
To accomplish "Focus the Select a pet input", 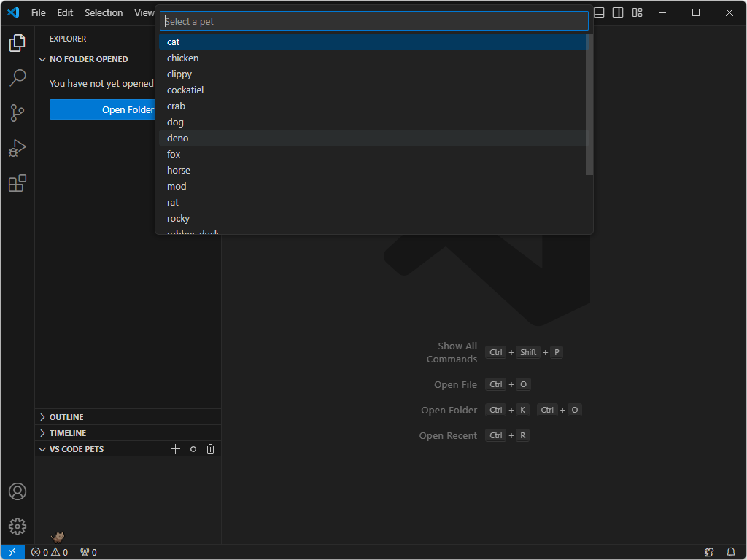I will click(374, 21).
